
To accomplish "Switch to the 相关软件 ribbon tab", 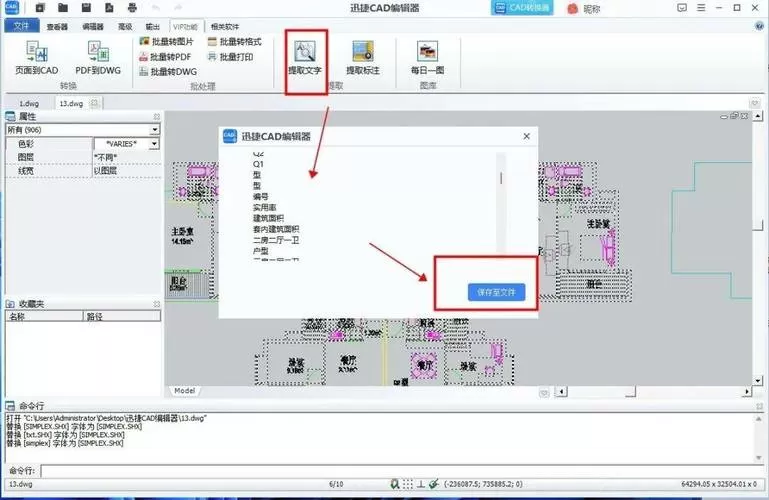I will click(225, 26).
